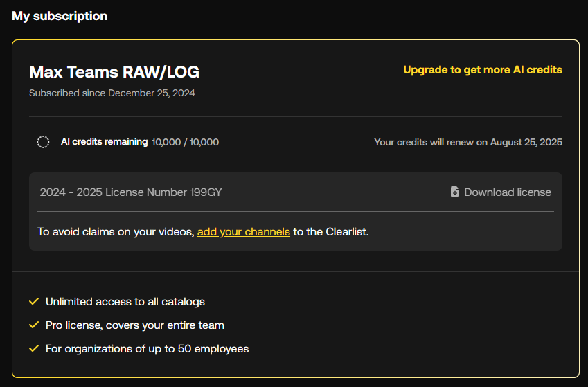Select the Max Teams RAW/LOG plan title
The height and width of the screenshot is (387, 588).
coord(114,72)
